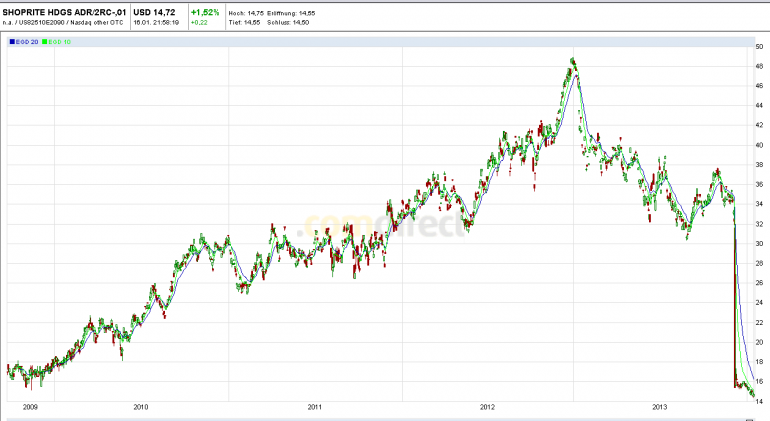The width and height of the screenshot is (770, 421).
Task: Click the USD 14,72 current price
Action: (x=154, y=12)
